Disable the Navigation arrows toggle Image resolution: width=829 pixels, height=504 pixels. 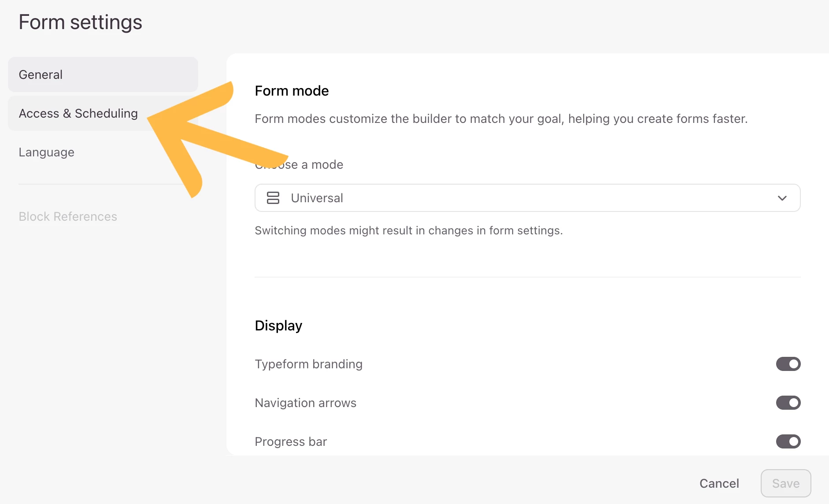[788, 403]
